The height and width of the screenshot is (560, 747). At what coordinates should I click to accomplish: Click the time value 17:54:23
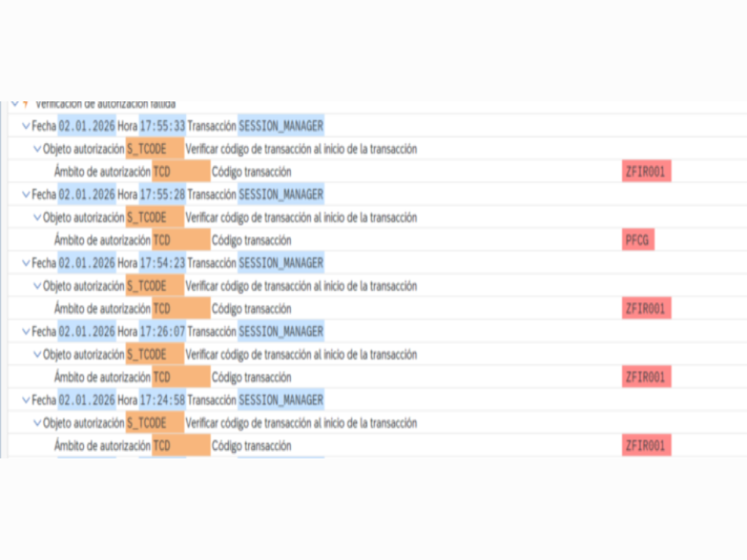(x=162, y=263)
